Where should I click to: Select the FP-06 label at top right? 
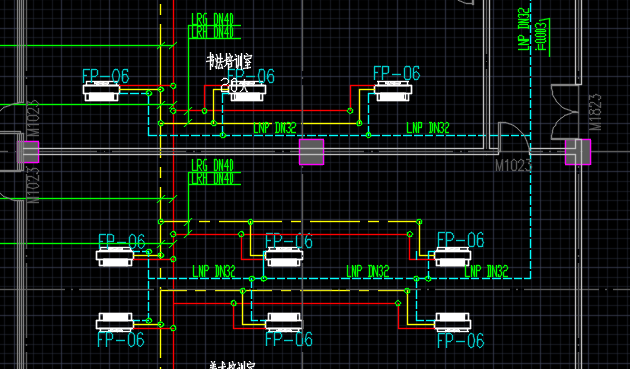pyautogui.click(x=397, y=74)
